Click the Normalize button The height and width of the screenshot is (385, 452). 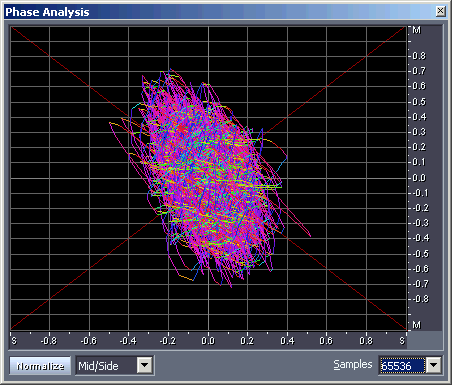tap(40, 366)
